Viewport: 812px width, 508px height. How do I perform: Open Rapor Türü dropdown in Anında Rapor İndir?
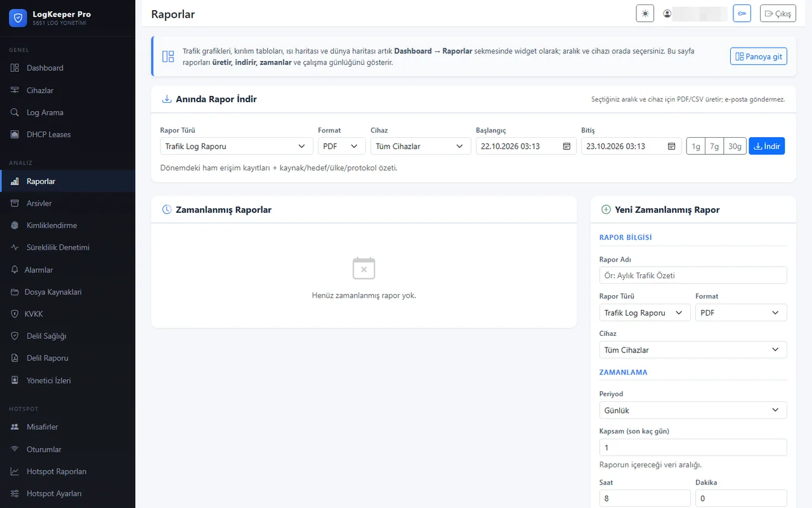click(237, 146)
